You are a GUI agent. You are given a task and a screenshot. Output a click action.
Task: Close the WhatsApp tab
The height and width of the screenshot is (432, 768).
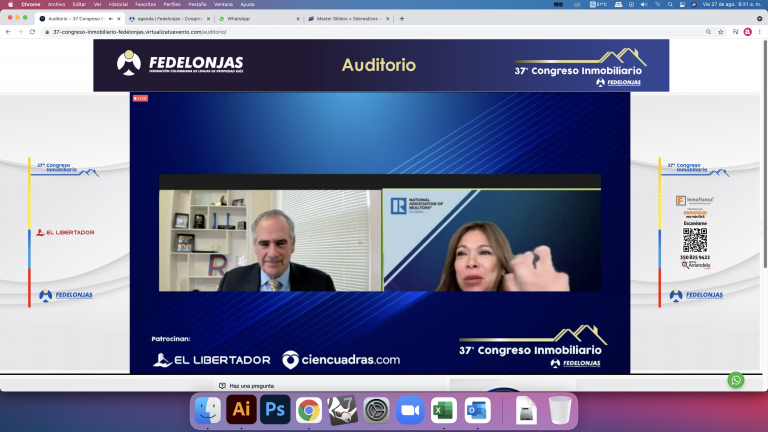(298, 19)
